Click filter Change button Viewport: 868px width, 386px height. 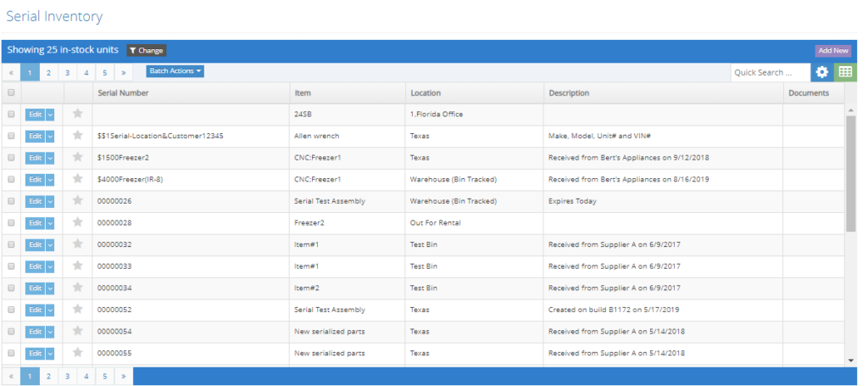click(147, 50)
